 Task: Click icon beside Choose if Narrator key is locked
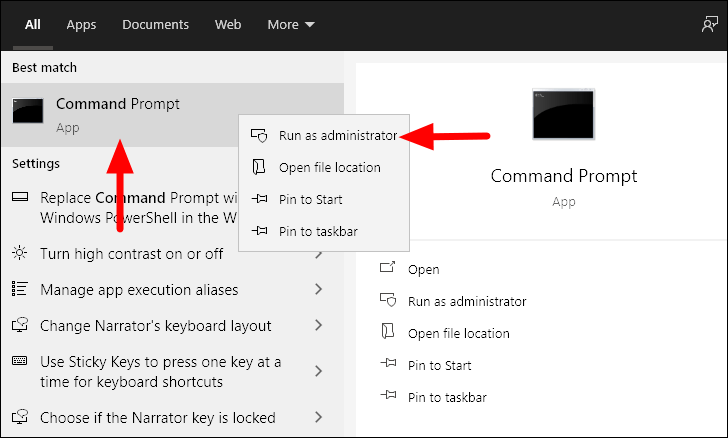point(20,416)
